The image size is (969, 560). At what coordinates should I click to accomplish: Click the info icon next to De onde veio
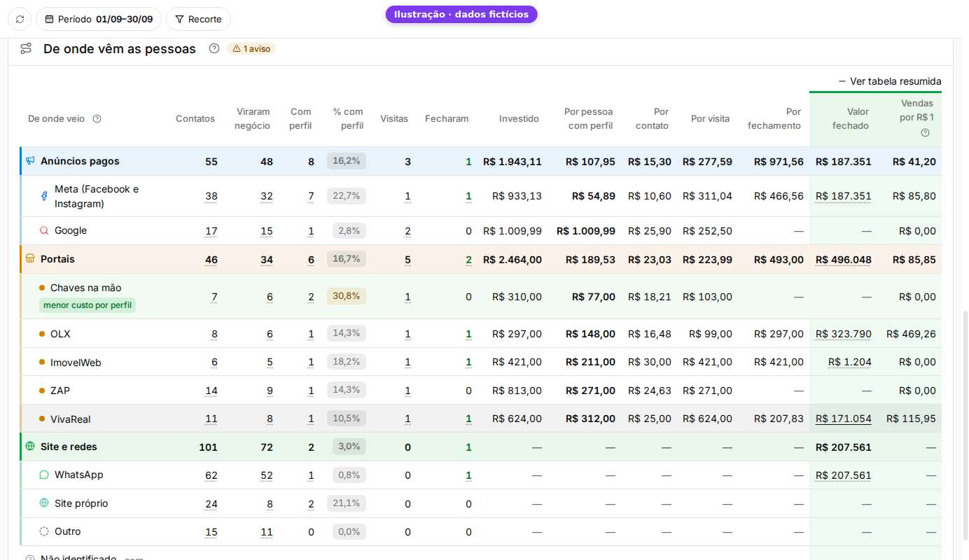97,118
